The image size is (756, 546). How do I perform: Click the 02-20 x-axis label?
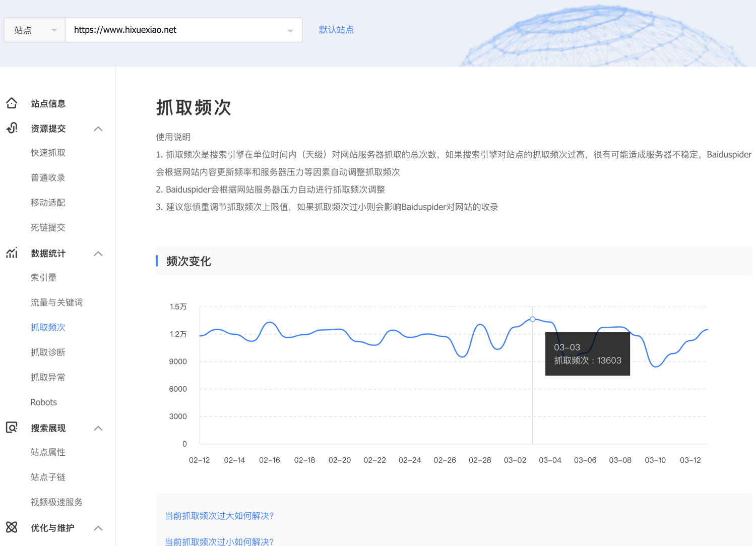[340, 460]
